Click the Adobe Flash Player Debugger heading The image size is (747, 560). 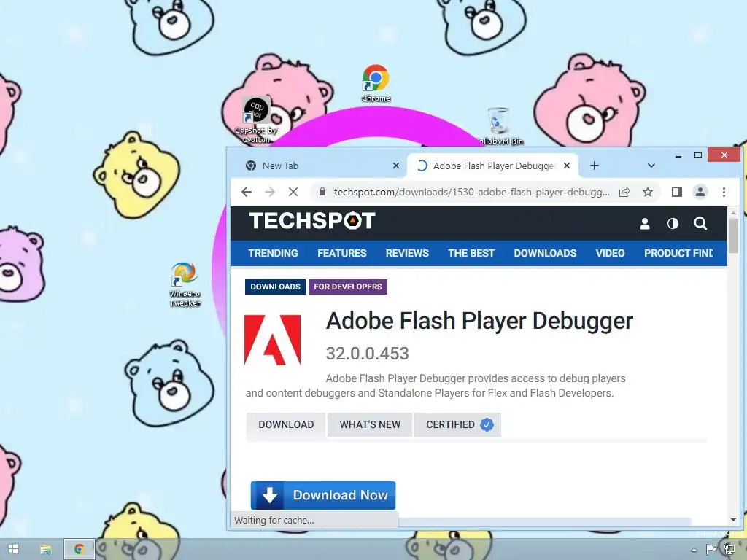479,321
